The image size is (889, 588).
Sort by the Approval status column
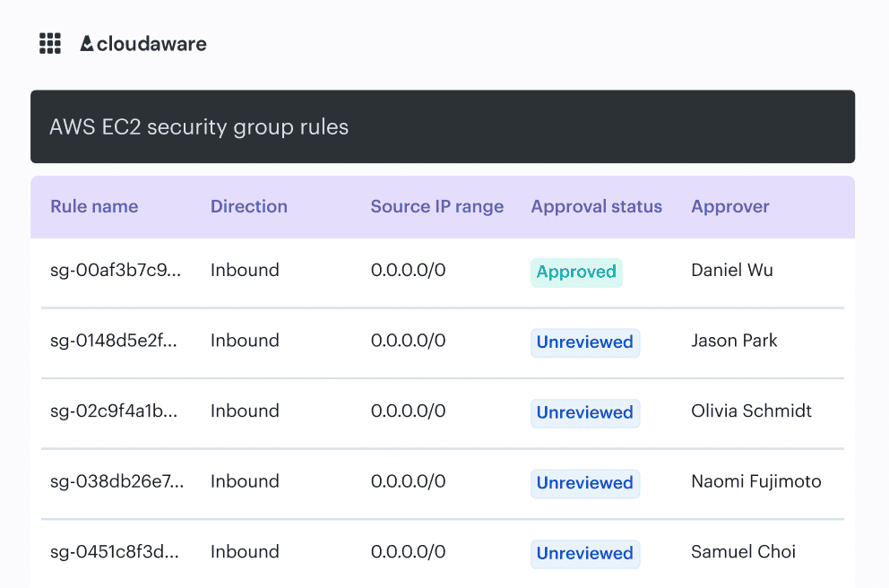[596, 207]
